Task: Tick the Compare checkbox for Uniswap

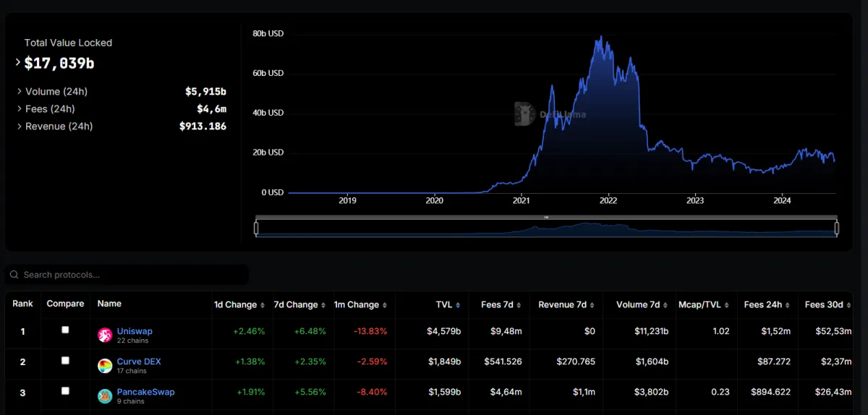Action: (65, 330)
